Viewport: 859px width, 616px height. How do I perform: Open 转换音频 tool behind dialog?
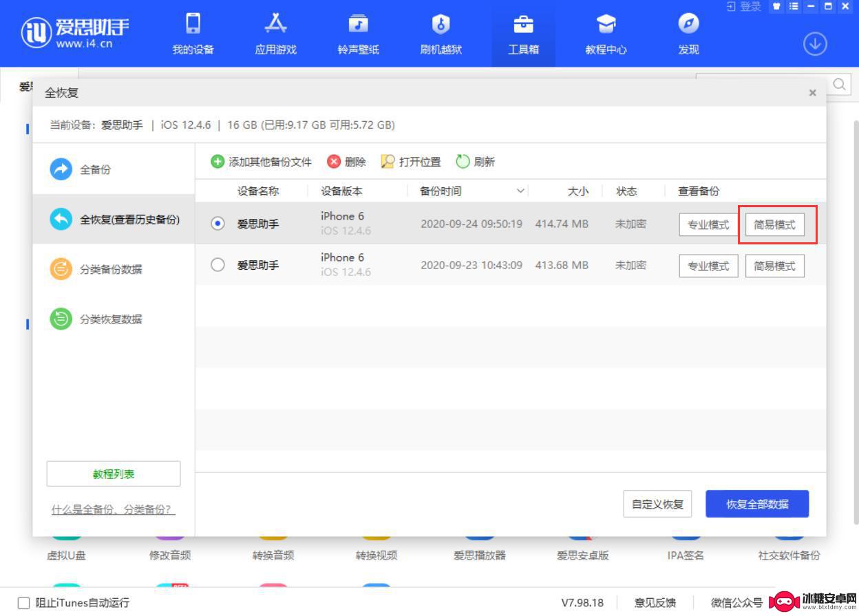(x=273, y=555)
